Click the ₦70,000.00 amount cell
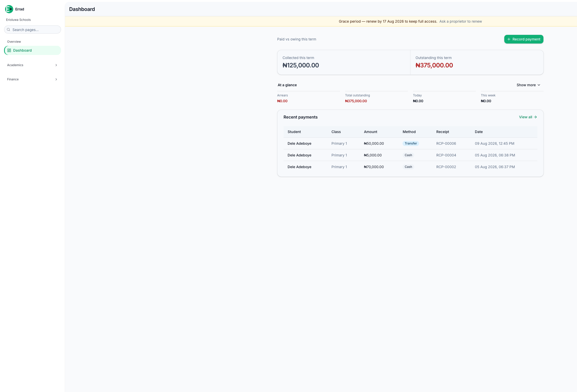Image resolution: width=577 pixels, height=392 pixels. tap(374, 167)
